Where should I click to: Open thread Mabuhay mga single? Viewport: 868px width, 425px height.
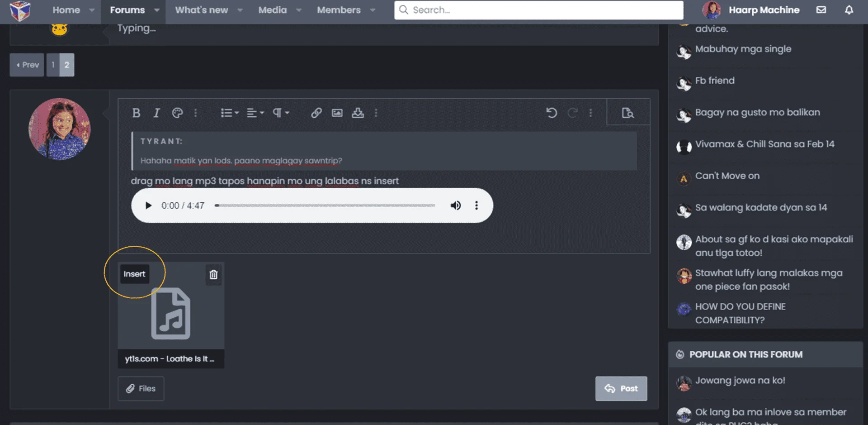tap(743, 49)
